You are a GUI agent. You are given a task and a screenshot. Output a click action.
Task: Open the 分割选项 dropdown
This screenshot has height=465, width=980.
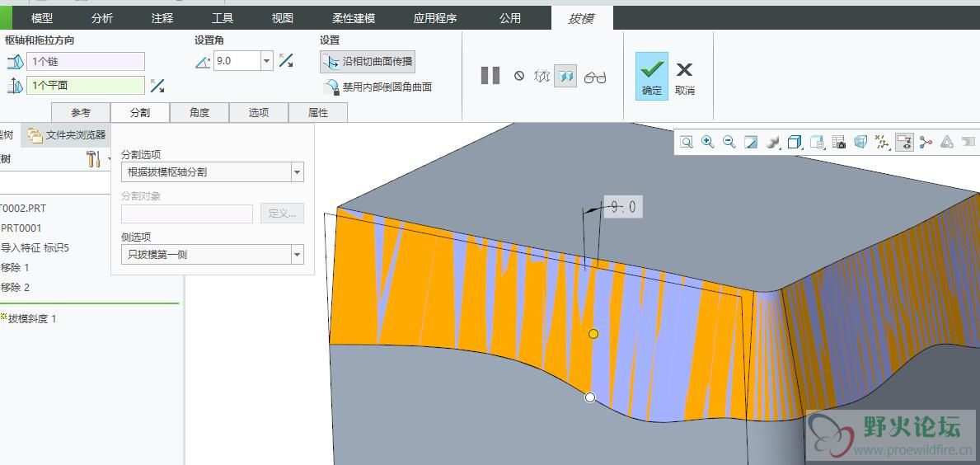[213, 171]
